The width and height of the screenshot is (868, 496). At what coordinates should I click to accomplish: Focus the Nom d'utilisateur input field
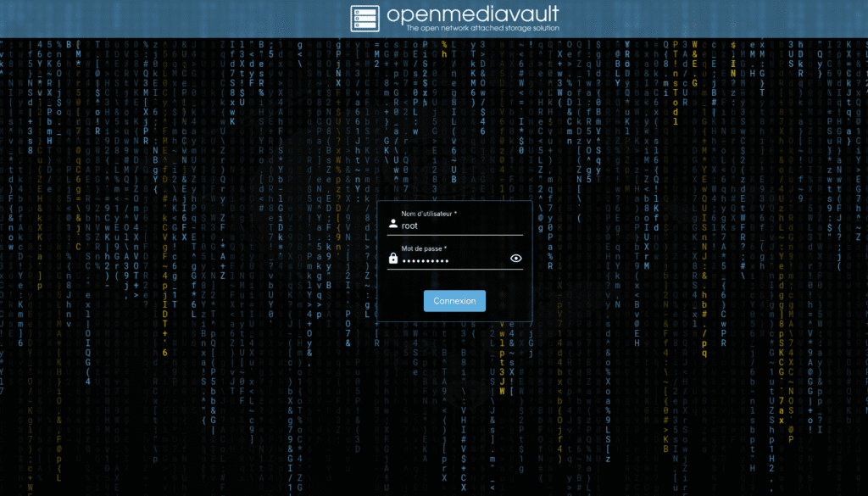[458, 226]
